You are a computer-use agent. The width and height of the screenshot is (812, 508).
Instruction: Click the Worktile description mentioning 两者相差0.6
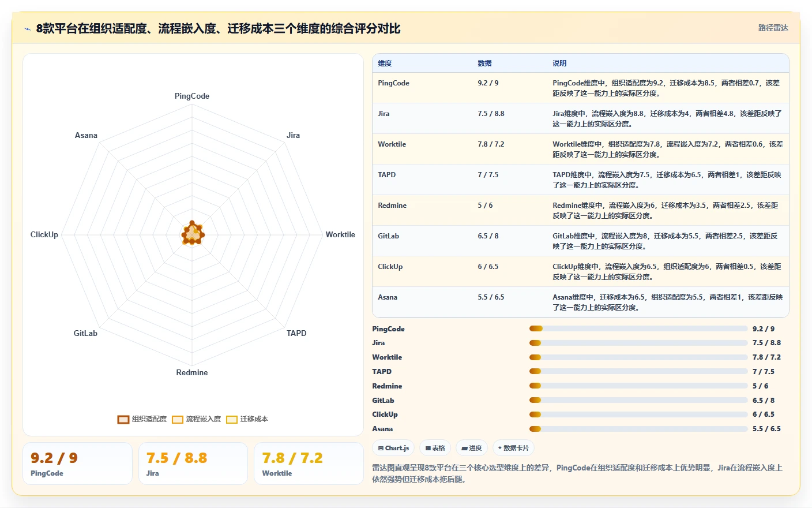pos(668,150)
